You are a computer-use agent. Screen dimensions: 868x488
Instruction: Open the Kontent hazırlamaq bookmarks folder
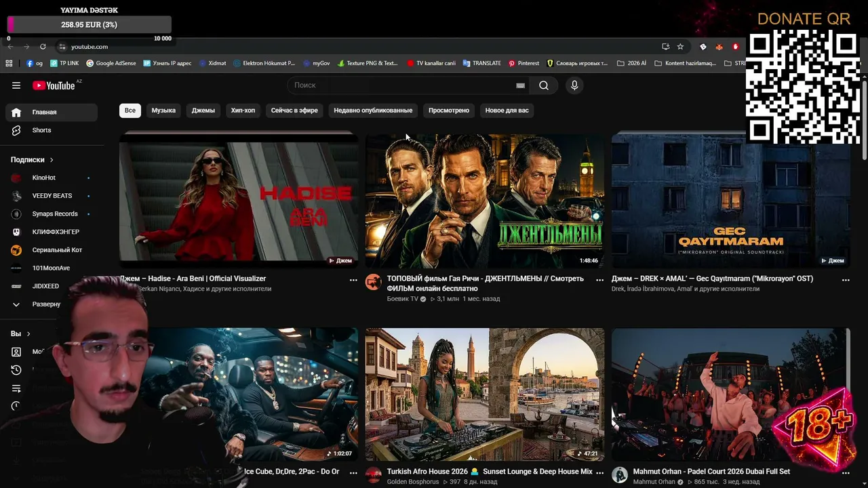(x=685, y=63)
